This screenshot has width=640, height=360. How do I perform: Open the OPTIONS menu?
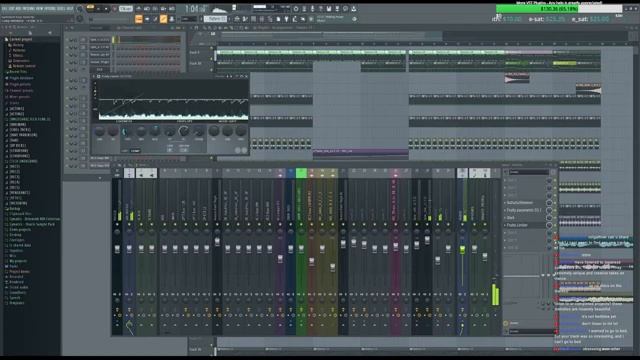click(50, 8)
